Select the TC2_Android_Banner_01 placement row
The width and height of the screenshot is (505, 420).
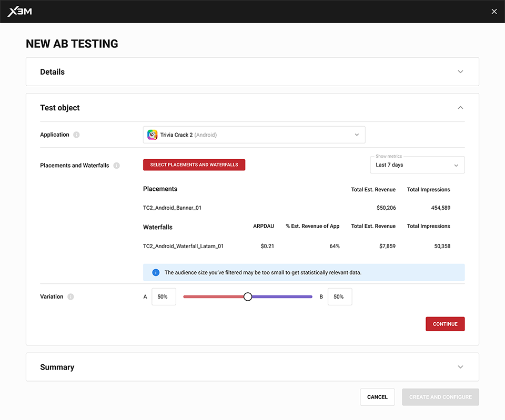pos(297,208)
